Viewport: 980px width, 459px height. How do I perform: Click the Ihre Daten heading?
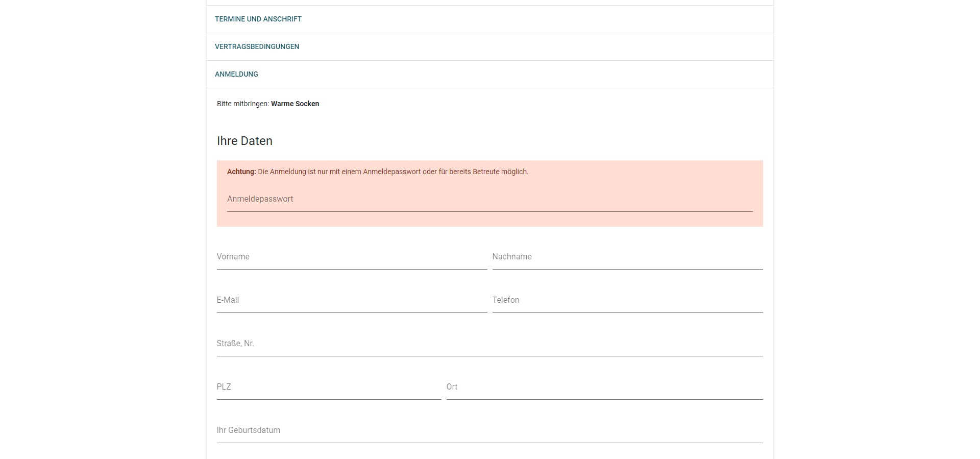pos(244,141)
